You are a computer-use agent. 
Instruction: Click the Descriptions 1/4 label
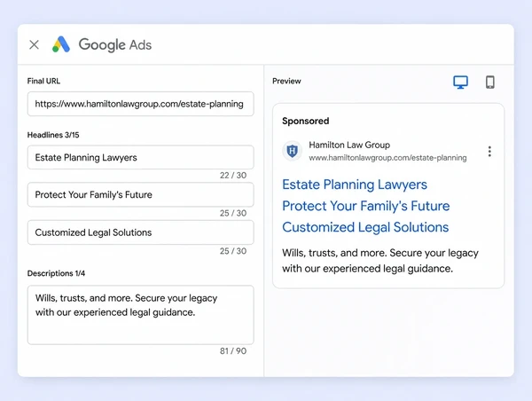point(56,273)
